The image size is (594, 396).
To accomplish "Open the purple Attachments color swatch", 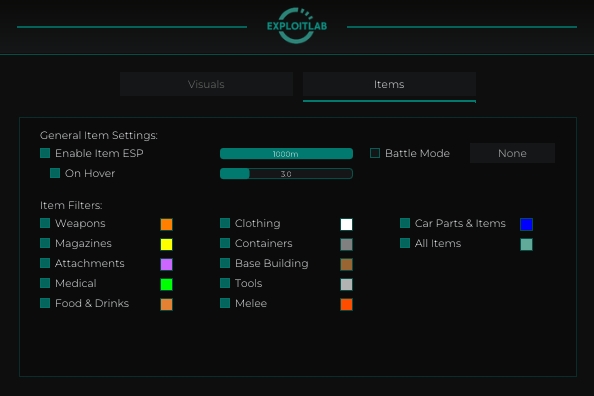I will click(166, 265).
